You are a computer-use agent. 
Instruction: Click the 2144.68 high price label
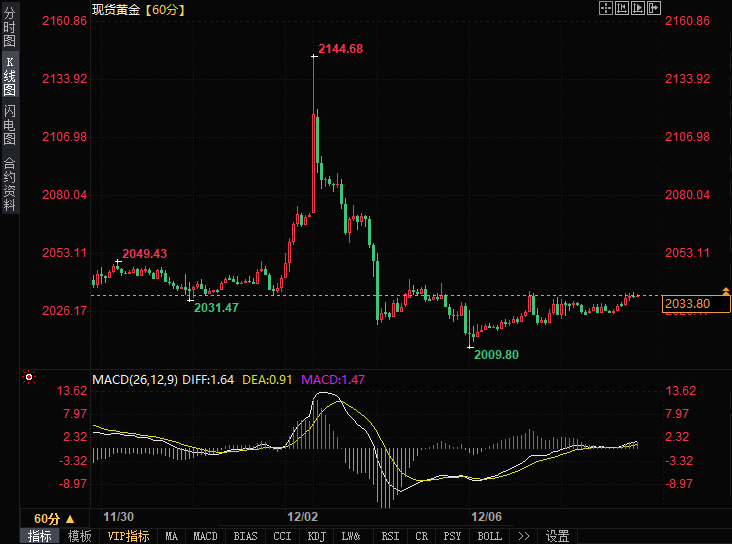340,49
